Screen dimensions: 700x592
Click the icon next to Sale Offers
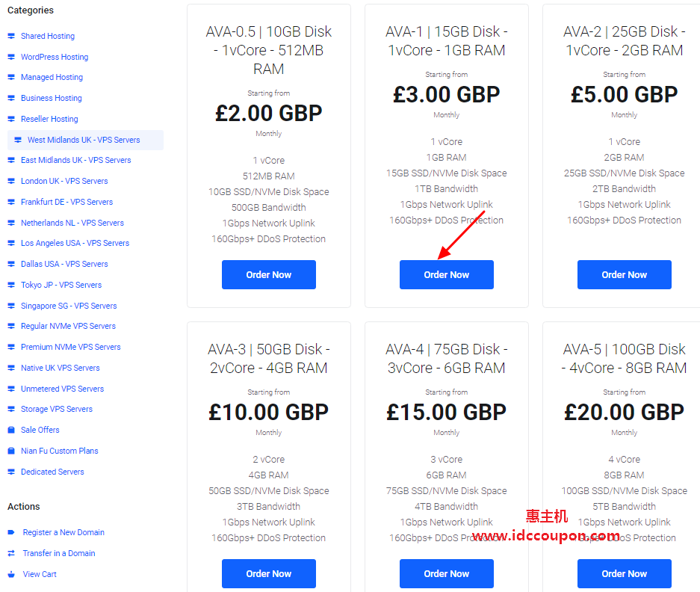11,431
